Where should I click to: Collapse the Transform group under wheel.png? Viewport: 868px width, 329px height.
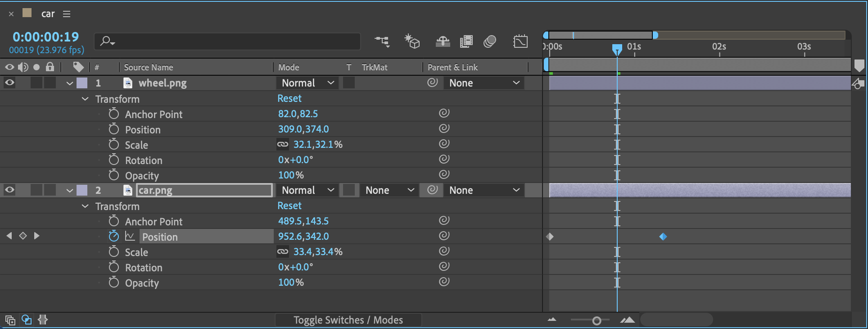click(x=85, y=99)
